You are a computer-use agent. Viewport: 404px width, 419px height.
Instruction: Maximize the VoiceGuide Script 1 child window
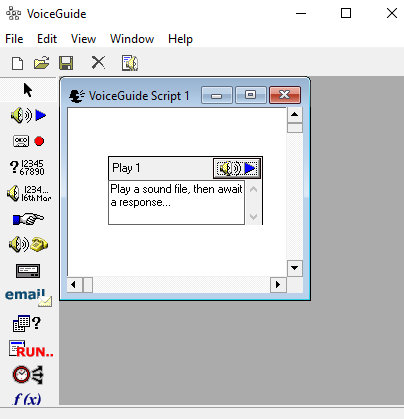click(x=251, y=95)
